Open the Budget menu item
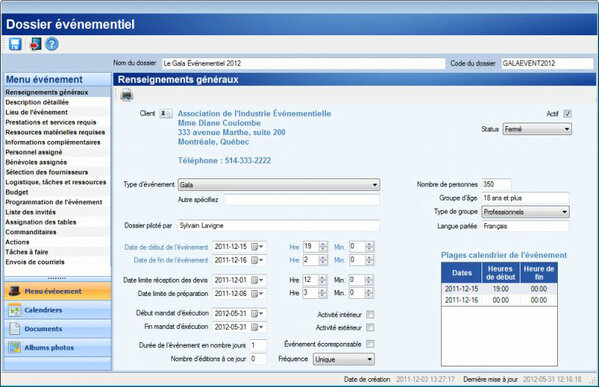This screenshot has height=387, width=599. click(x=57, y=192)
